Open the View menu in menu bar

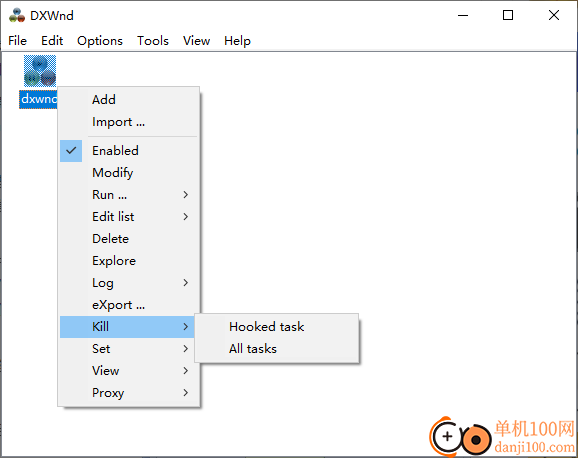pos(196,41)
